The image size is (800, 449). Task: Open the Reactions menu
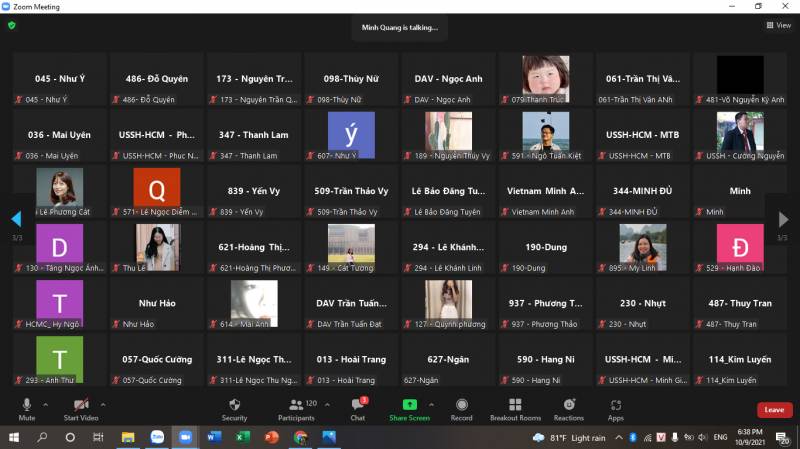tap(568, 405)
